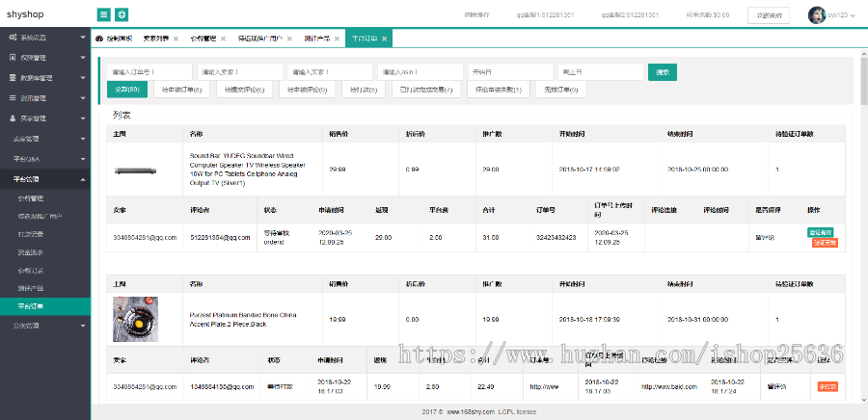Screen dimensions: 868x420
Task: Expand the 平台Q&A sidebar menu arrow
Action: pyautogui.click(x=83, y=159)
